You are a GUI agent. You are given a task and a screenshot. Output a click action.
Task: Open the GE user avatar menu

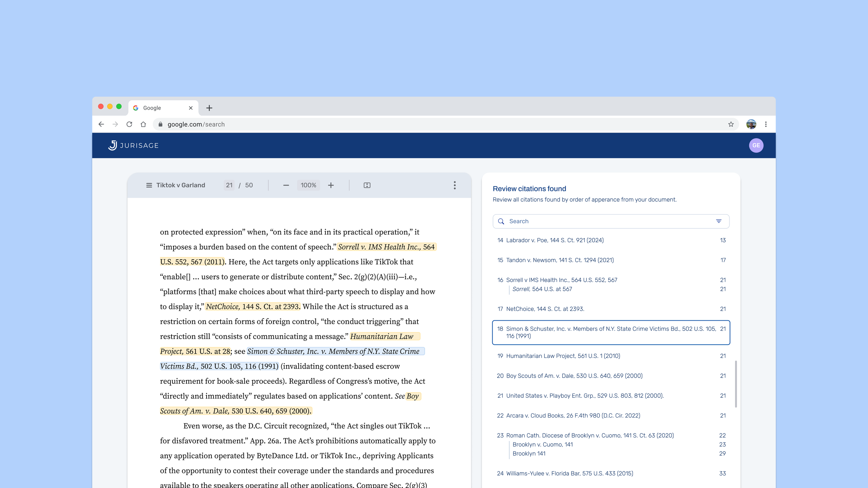pyautogui.click(x=756, y=145)
